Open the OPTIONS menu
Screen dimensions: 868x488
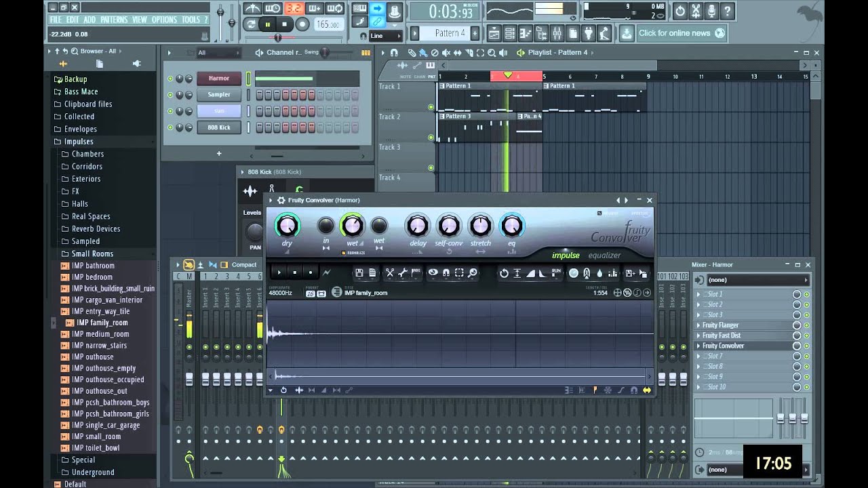click(164, 20)
